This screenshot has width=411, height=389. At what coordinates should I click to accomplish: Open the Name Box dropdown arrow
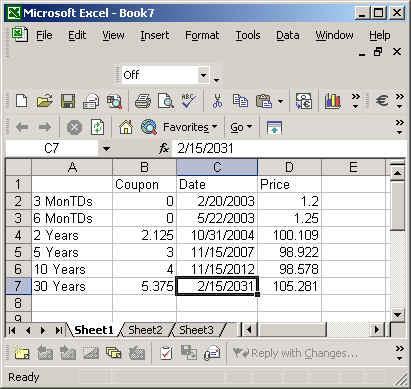click(106, 148)
